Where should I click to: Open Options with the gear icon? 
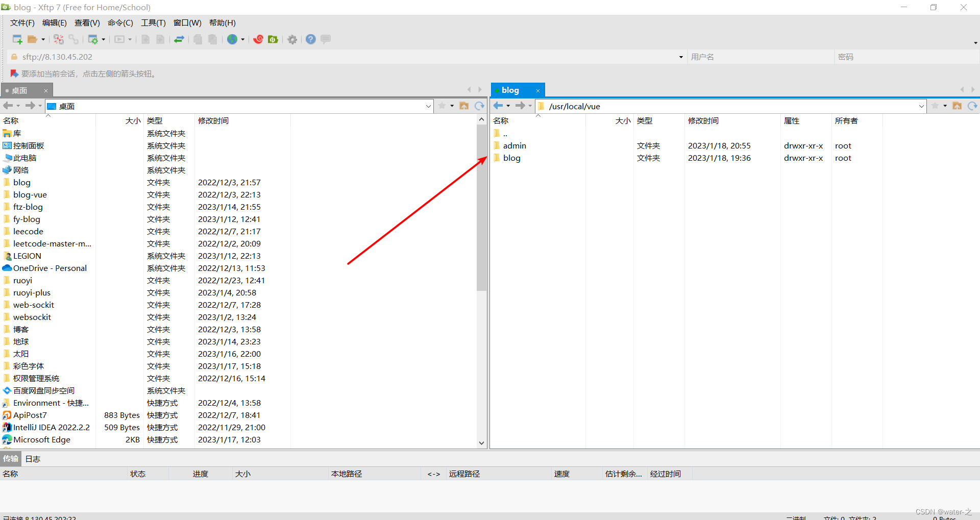pyautogui.click(x=292, y=39)
